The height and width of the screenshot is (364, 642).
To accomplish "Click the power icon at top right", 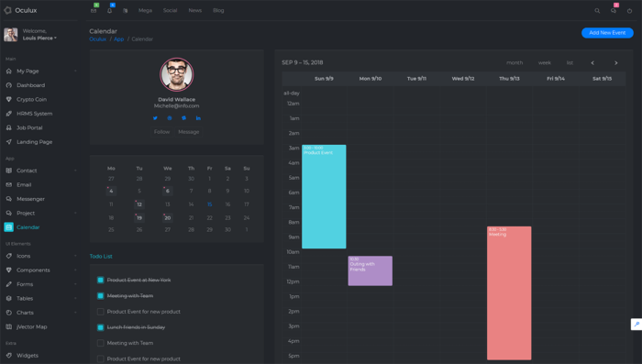I will pos(629,11).
